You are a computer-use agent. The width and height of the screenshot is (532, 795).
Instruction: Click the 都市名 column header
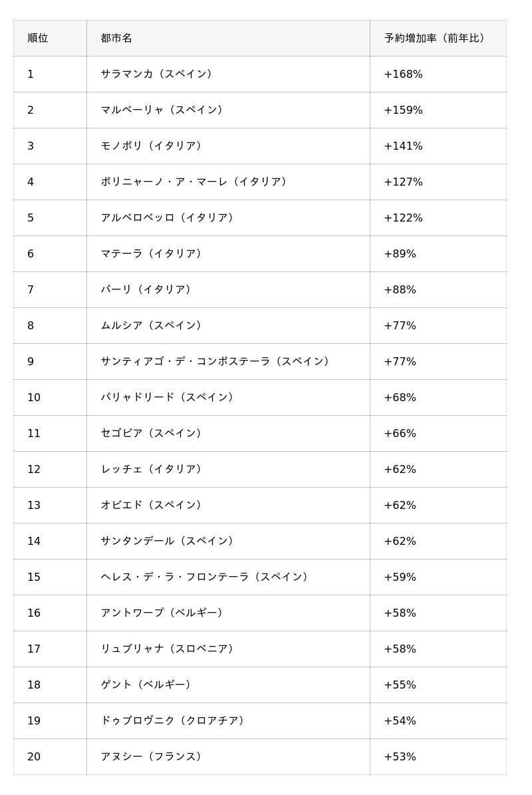[116, 39]
